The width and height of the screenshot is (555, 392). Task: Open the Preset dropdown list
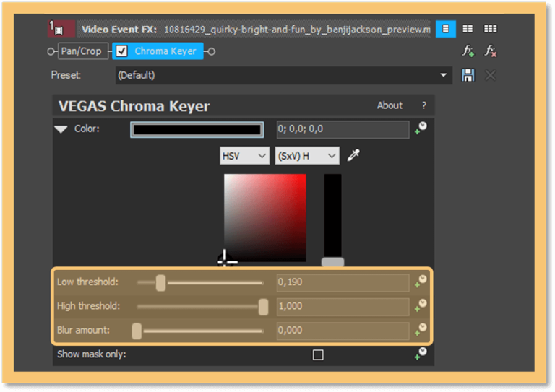click(283, 75)
